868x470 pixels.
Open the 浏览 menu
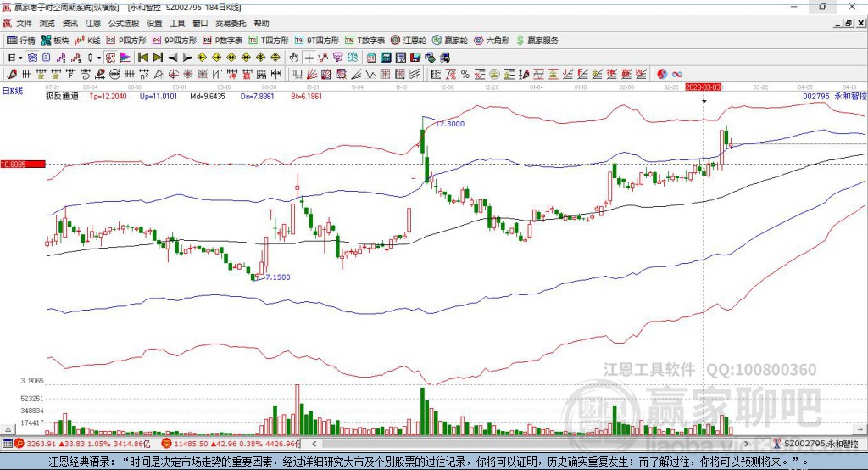click(x=47, y=23)
